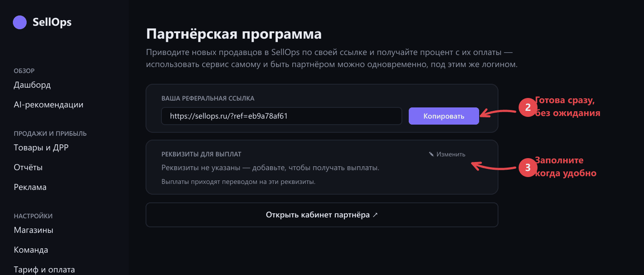Screen dimensions: 644x275
Task: Select Магазины in settings
Action: pyautogui.click(x=33, y=230)
